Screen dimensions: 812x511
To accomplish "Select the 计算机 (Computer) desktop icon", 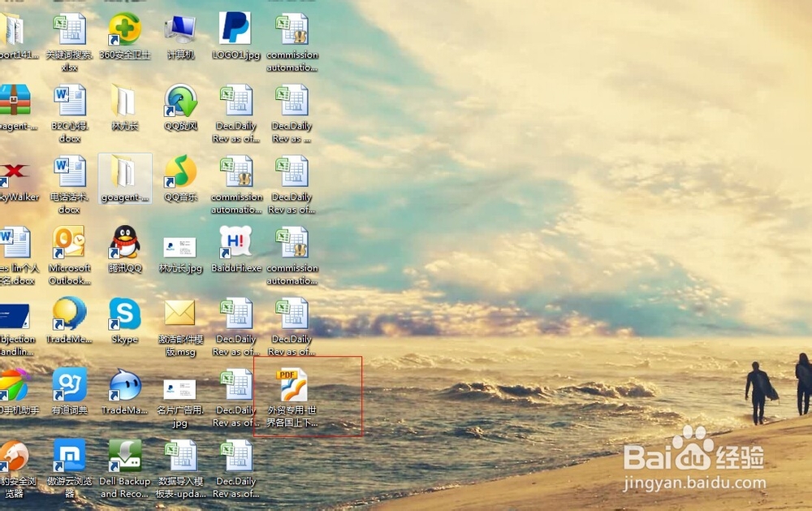I will [180, 29].
